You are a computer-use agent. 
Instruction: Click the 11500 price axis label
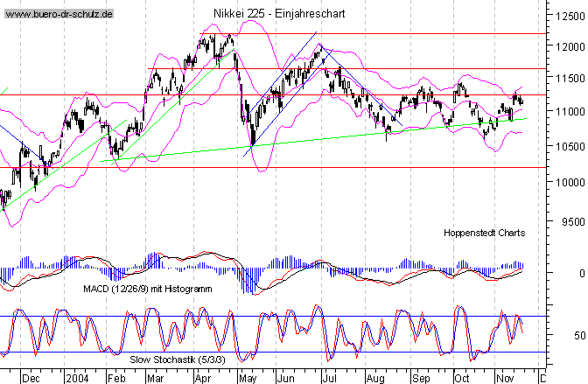pos(568,80)
